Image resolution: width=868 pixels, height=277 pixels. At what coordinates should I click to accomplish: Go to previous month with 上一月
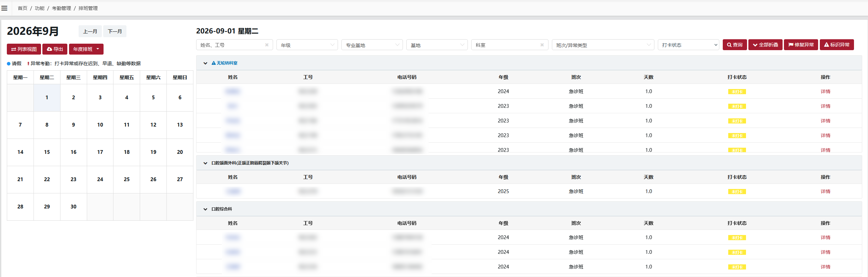(90, 31)
